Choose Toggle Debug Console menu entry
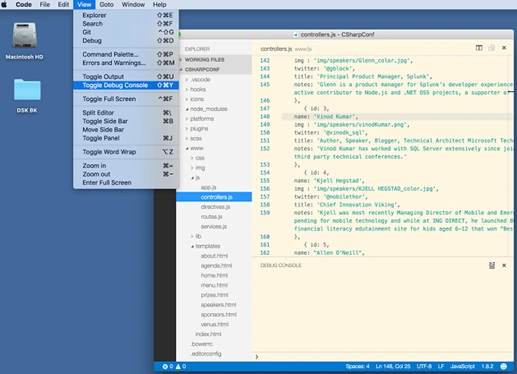This screenshot has height=374, width=517. [x=126, y=85]
